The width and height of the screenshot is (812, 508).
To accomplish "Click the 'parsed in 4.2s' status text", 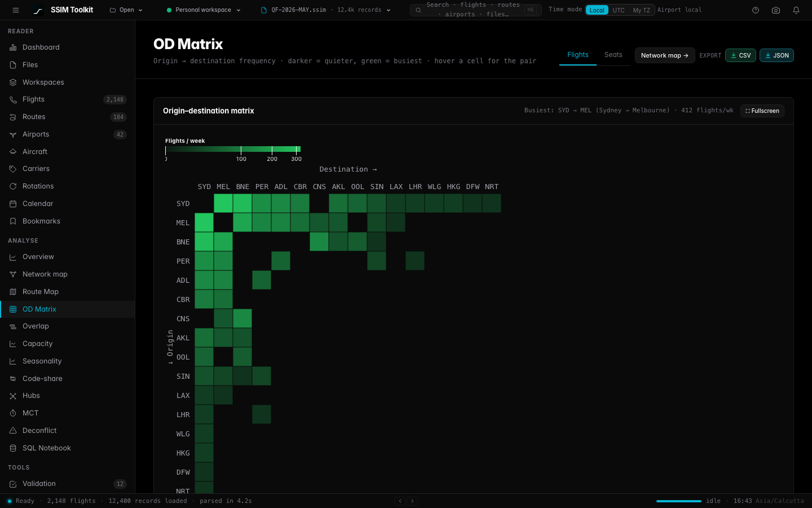I will [226, 501].
